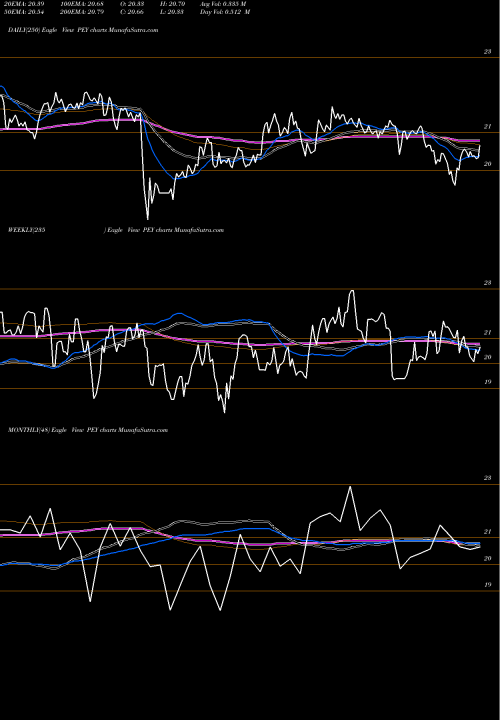
Task: Click the DAILY(250) Eagle View chart title
Action: click(x=83, y=30)
